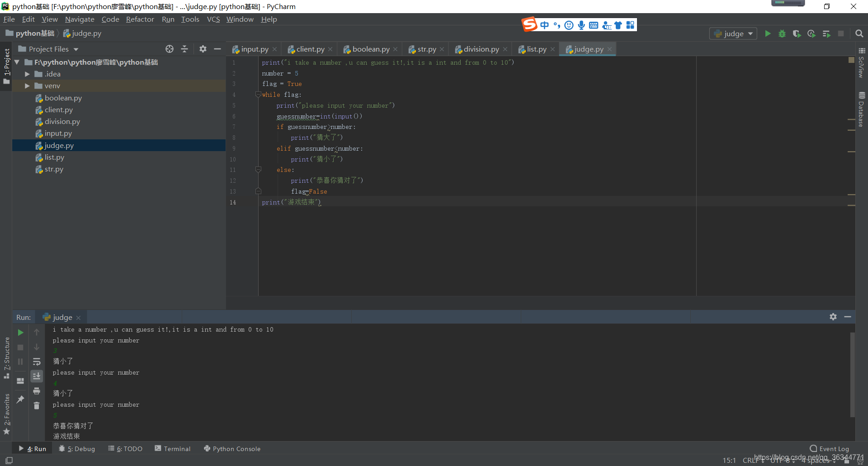Open the SciView side panel
This screenshot has width=868, height=466.
coord(862,63)
